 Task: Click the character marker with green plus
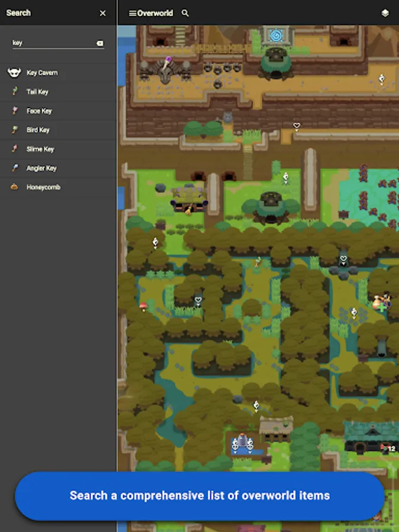point(382,302)
